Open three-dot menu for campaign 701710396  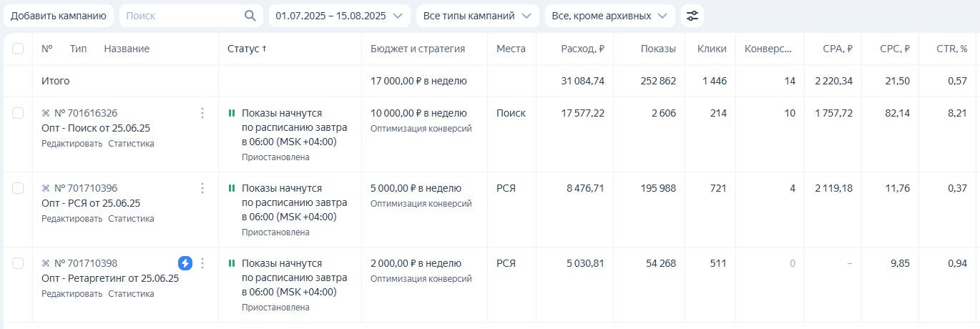pyautogui.click(x=202, y=188)
